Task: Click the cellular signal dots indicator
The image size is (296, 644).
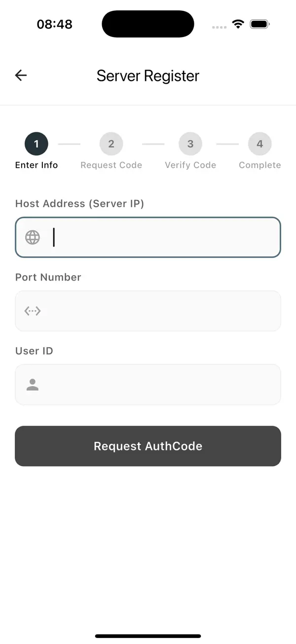Action: [219, 26]
